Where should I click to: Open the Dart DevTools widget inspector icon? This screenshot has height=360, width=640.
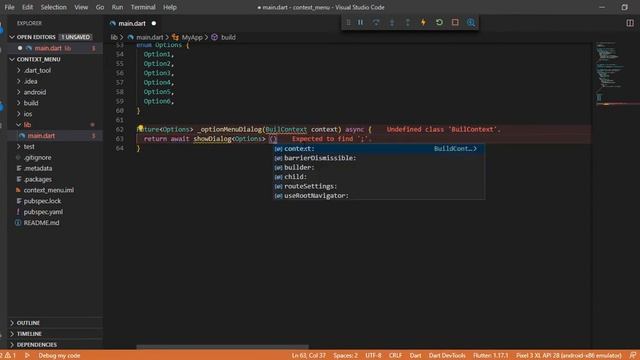point(471,22)
